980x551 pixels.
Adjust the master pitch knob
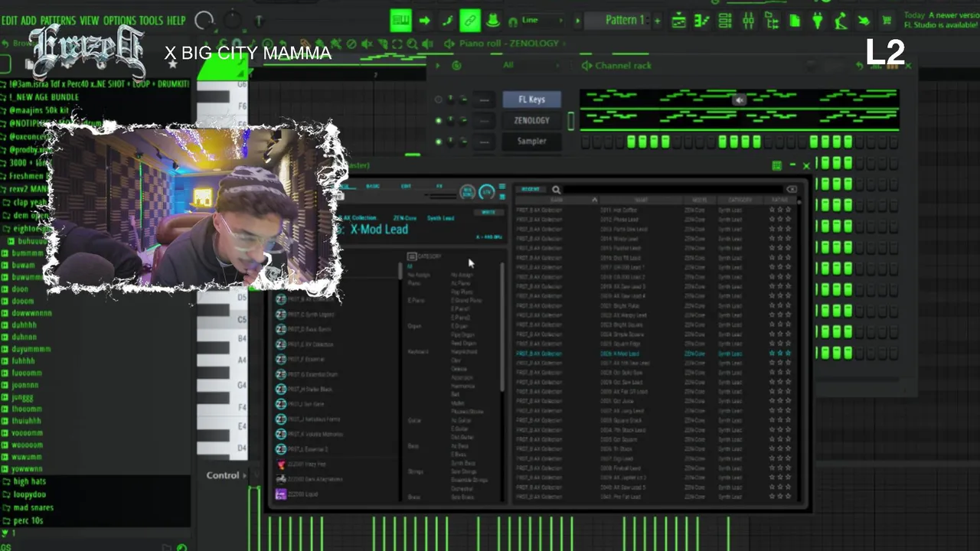click(232, 21)
